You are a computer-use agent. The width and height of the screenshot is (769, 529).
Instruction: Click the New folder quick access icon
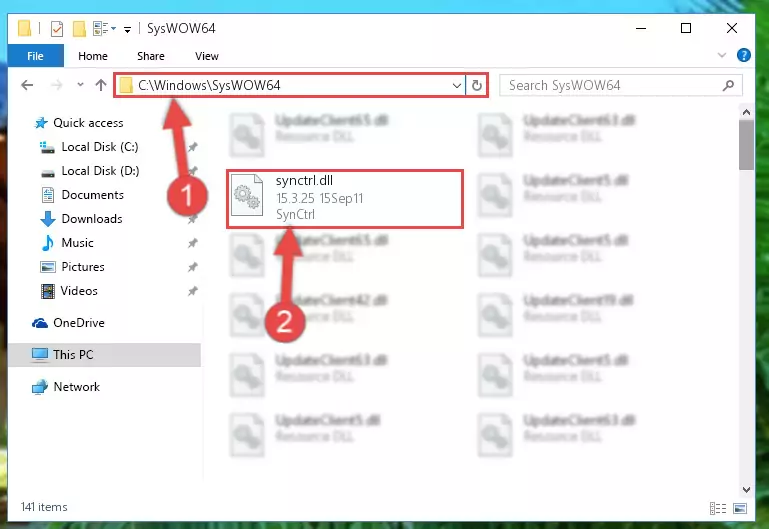(79, 29)
